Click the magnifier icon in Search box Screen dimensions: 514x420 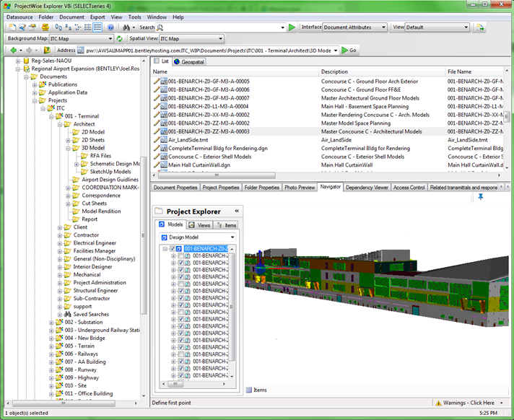(x=160, y=27)
